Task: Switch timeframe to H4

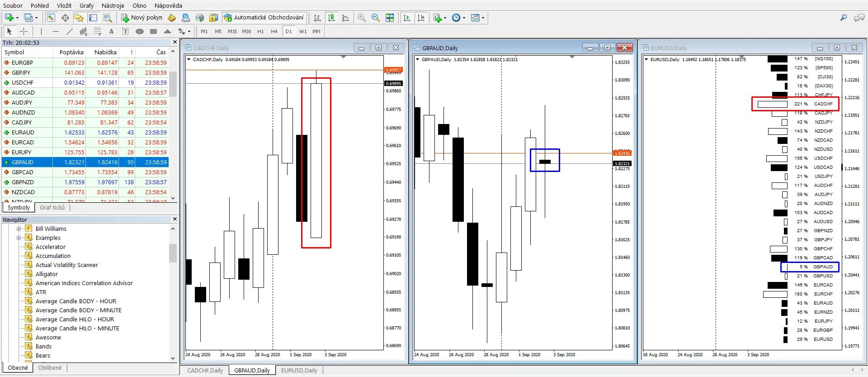Action: point(274,31)
